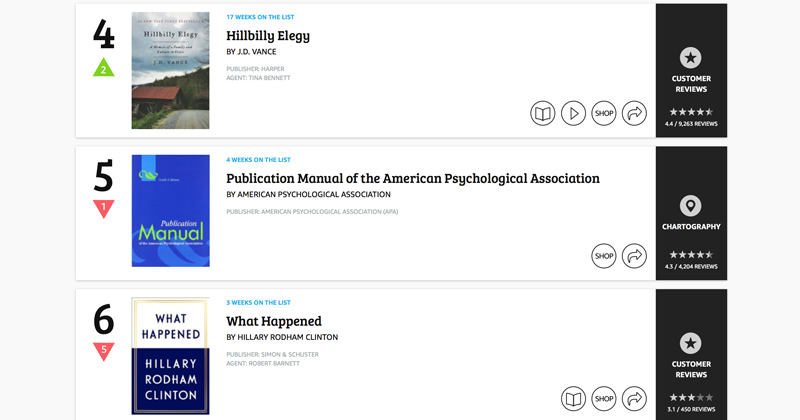Click PUBLISHER: HARPER text
Screen dimensions: 800x420
255,69
